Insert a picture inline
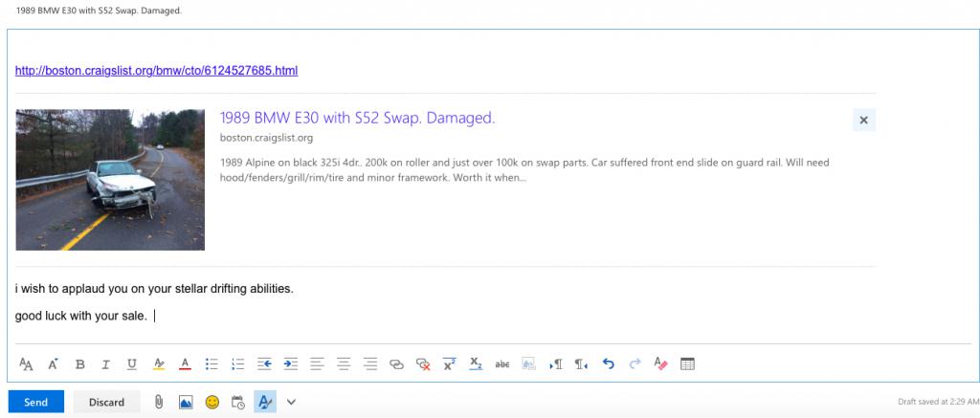This screenshot has width=980, height=418. coord(186,403)
